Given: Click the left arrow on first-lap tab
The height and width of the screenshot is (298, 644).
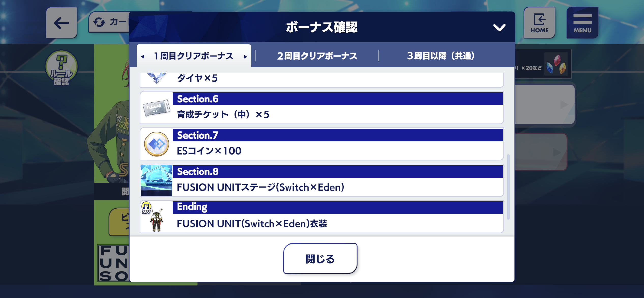Looking at the screenshot, I should pos(143,57).
